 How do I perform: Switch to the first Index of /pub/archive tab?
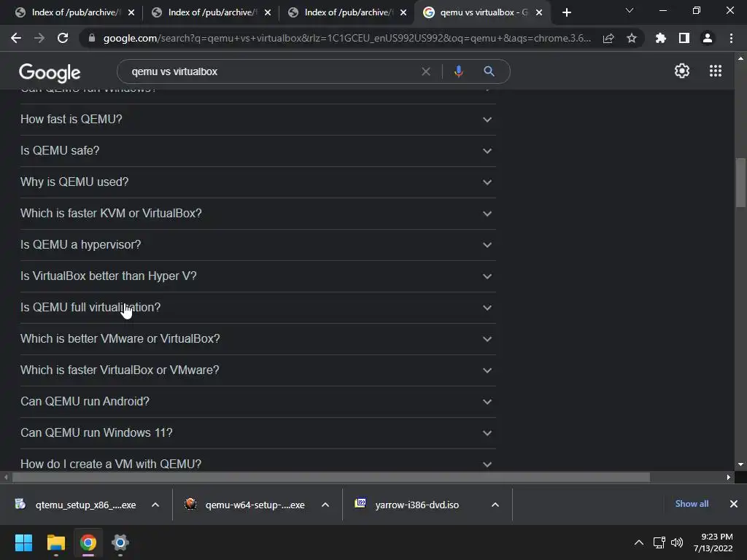coord(74,12)
